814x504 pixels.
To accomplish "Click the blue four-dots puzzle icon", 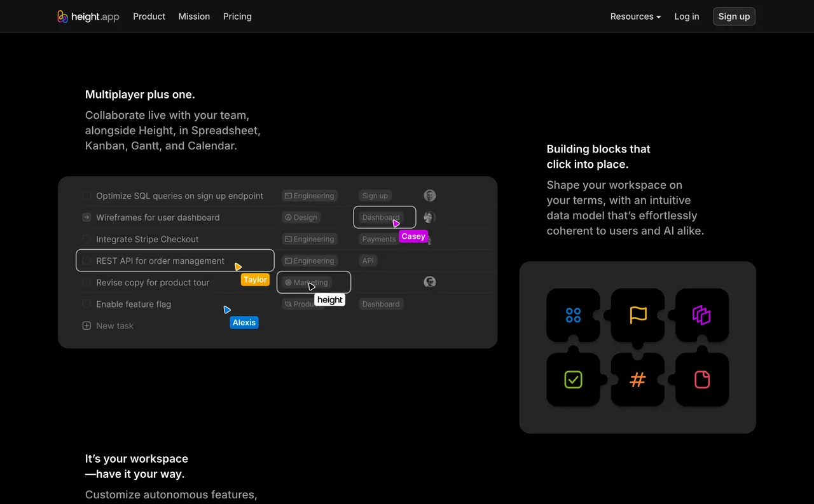I will [x=573, y=315].
